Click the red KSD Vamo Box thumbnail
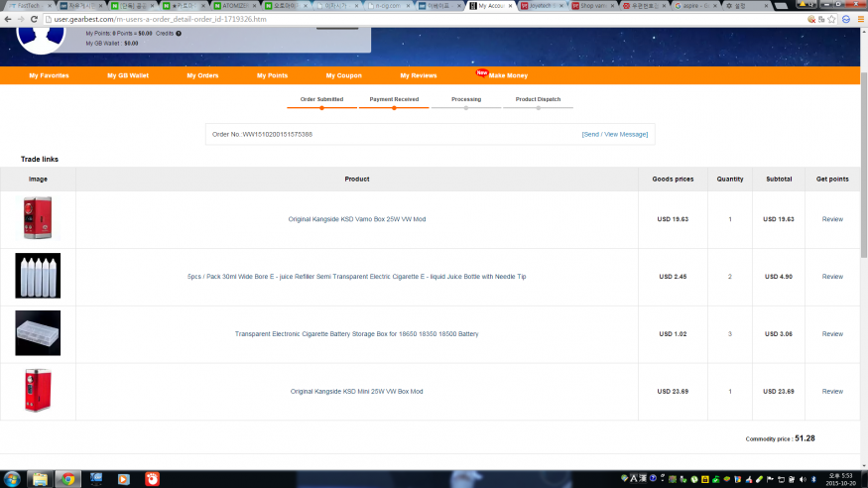The image size is (868, 488). [38, 218]
